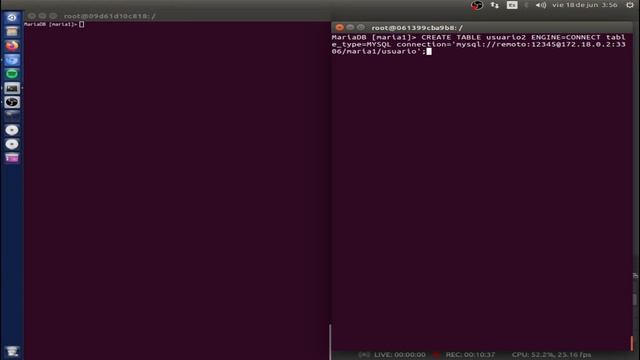Open the Bluetooth indicator in top panel
Viewport: 640px width, 360px height.
[527, 5]
